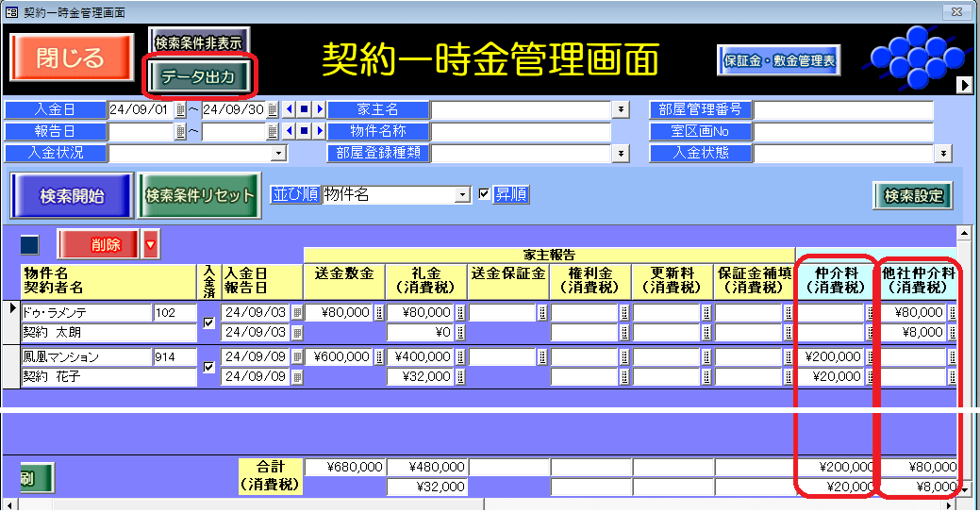Click next-period arrow in 報告日 row
The height and width of the screenshot is (512, 980).
coord(320,132)
